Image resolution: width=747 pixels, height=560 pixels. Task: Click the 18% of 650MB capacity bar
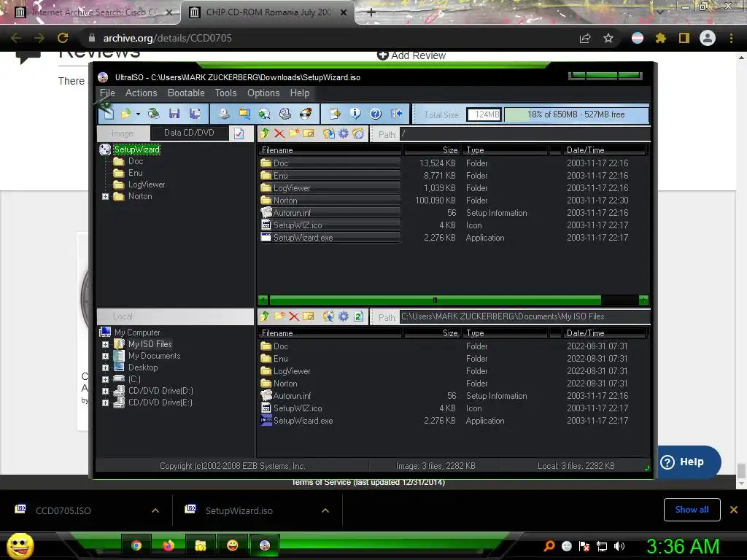(x=576, y=114)
